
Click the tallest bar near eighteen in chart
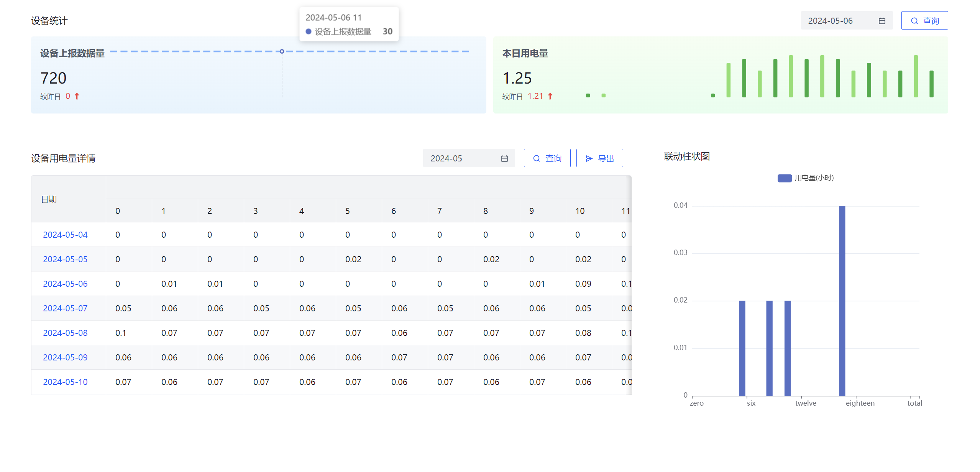(842, 301)
